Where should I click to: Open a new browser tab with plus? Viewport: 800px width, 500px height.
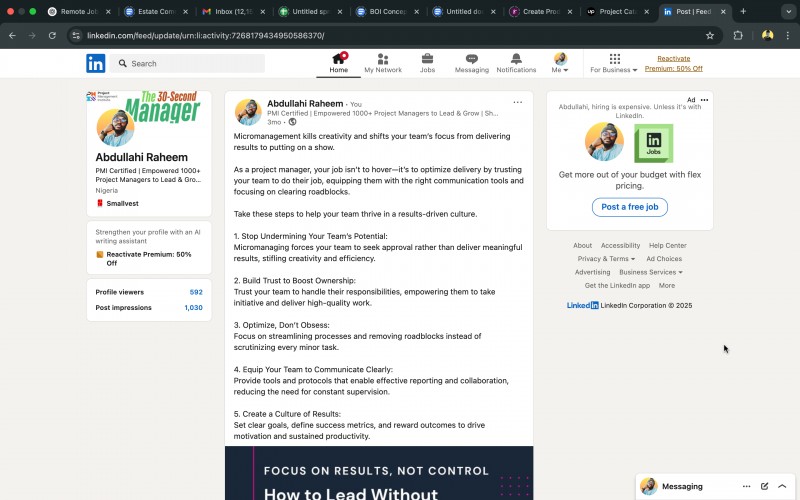pyautogui.click(x=743, y=11)
